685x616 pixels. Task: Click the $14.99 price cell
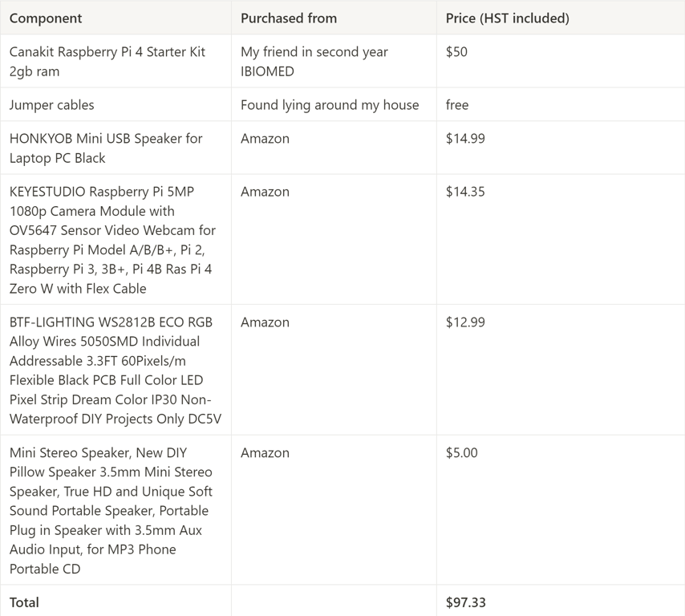pos(465,139)
